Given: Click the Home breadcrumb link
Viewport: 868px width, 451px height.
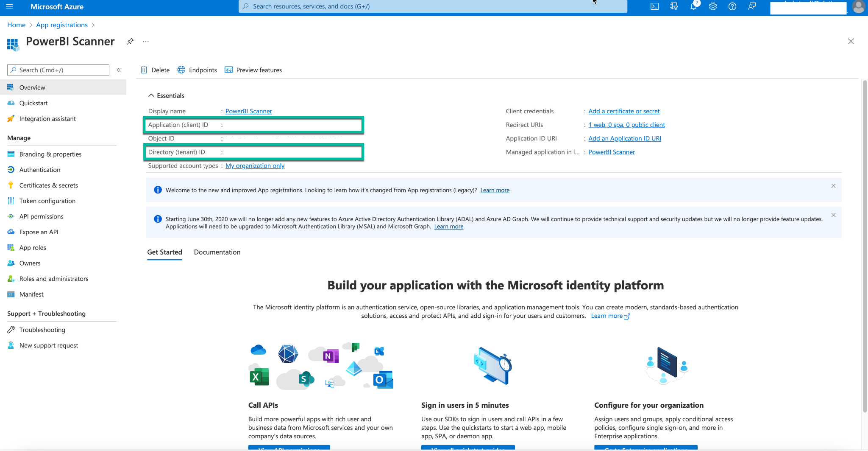Looking at the screenshot, I should 16,25.
